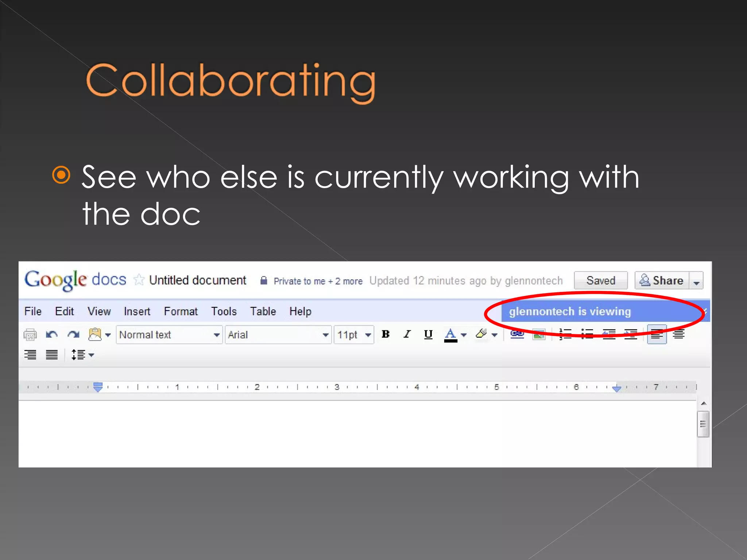Select center align

pos(679,334)
